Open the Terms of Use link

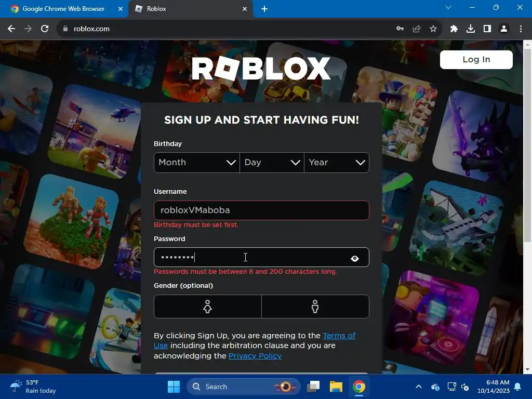339,336
